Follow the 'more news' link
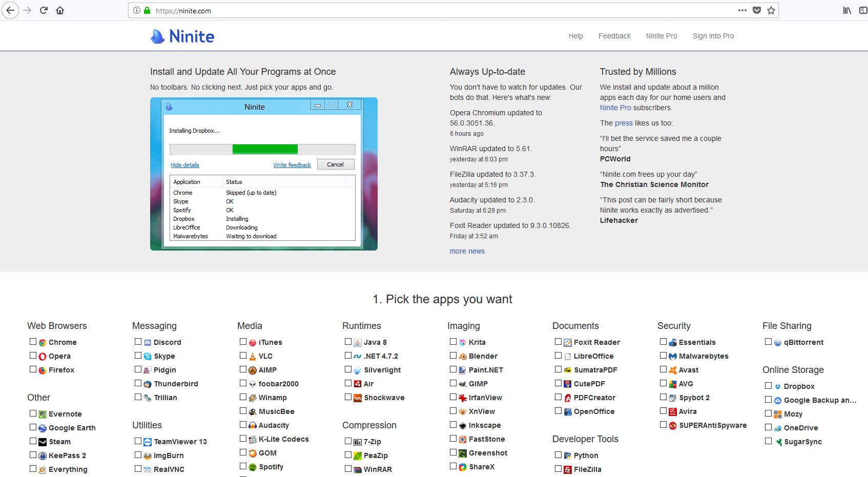This screenshot has width=868, height=477. 467,251
